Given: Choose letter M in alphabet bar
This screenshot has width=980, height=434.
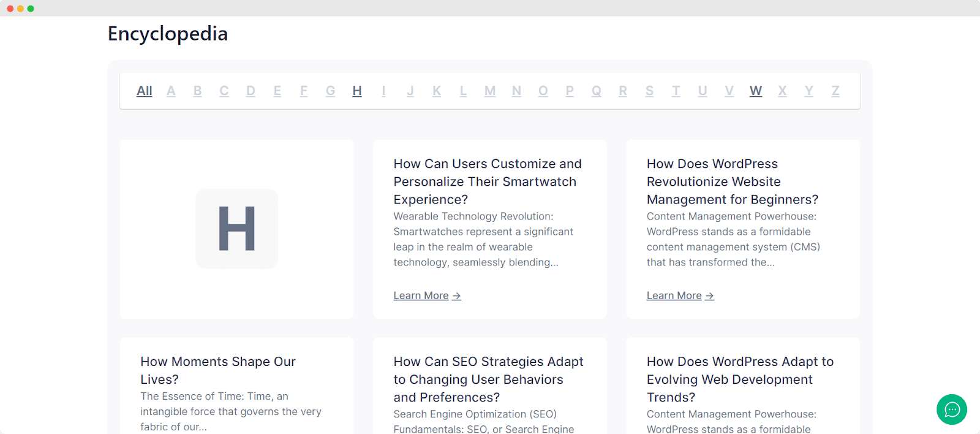Looking at the screenshot, I should (490, 91).
